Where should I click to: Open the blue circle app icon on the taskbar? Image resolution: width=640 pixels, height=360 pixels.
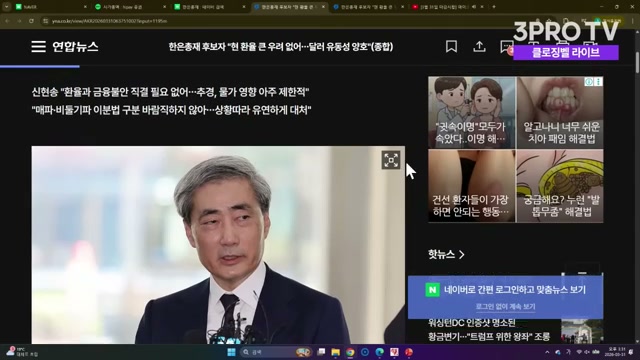pyautogui.click(x=365, y=352)
